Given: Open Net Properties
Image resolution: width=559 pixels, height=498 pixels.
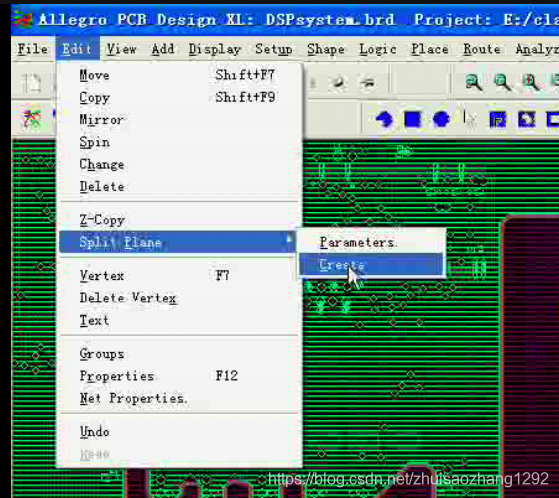Looking at the screenshot, I should point(179,398).
